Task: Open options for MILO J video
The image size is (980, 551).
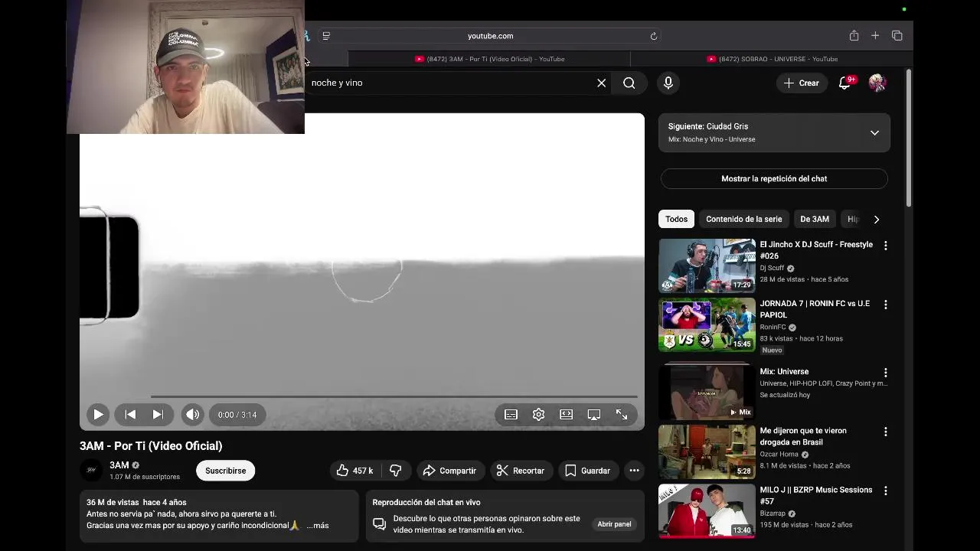Action: 886,491
